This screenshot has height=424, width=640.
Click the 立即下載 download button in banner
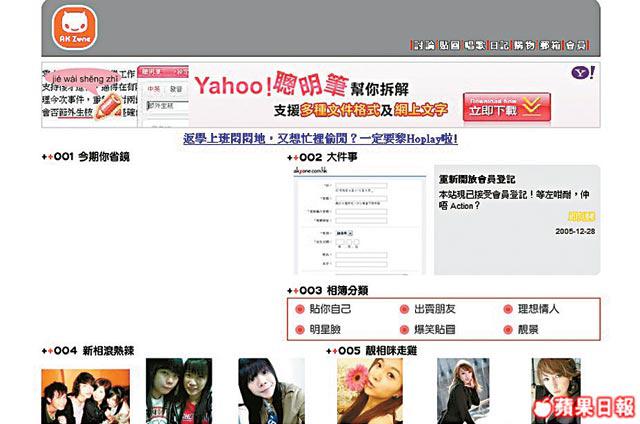(x=507, y=107)
